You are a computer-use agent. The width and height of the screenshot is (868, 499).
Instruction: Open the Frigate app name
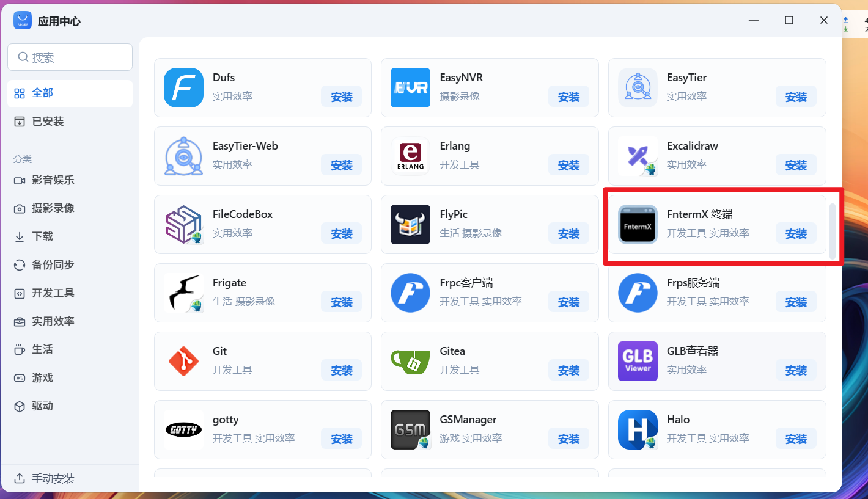(x=229, y=283)
